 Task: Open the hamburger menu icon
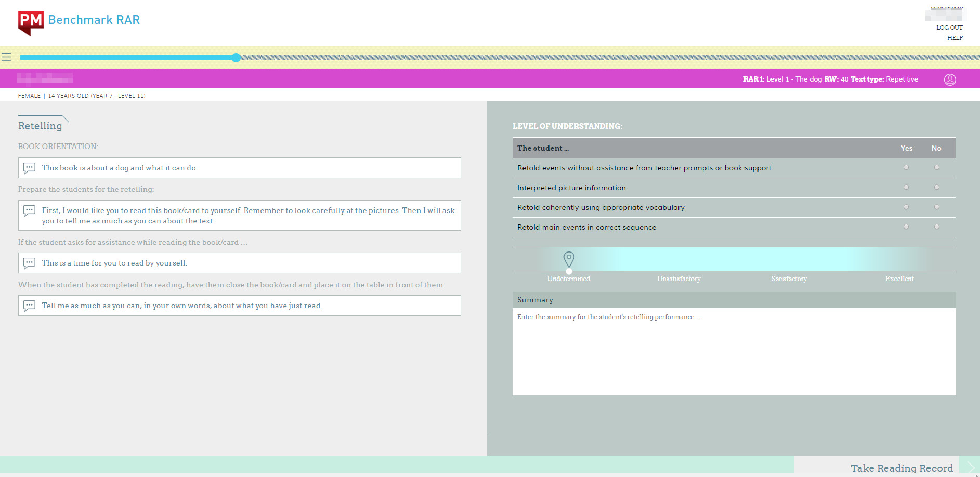point(6,57)
